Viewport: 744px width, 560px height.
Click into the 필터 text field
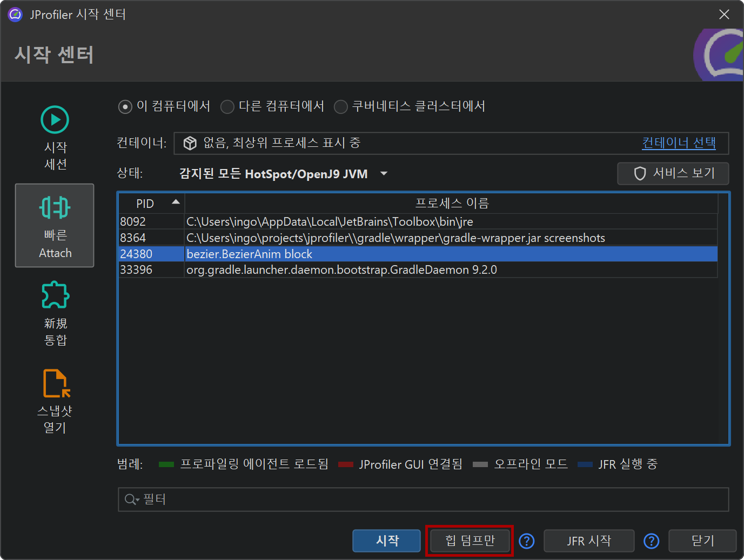[x=432, y=500]
